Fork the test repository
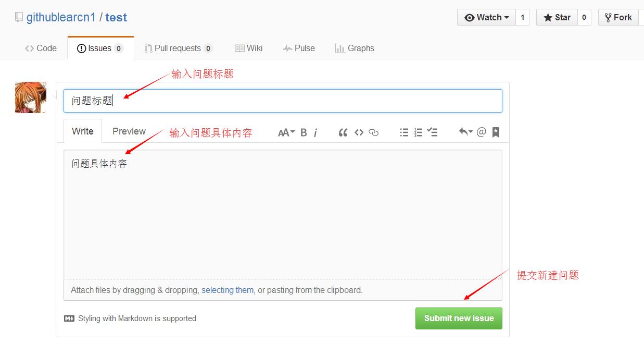 pyautogui.click(x=618, y=17)
